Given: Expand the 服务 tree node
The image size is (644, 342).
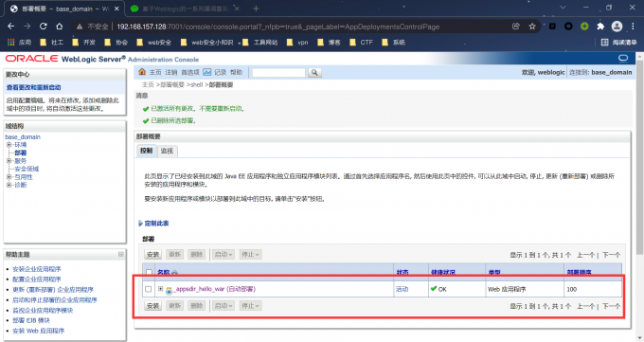Looking at the screenshot, I should click(x=9, y=161).
